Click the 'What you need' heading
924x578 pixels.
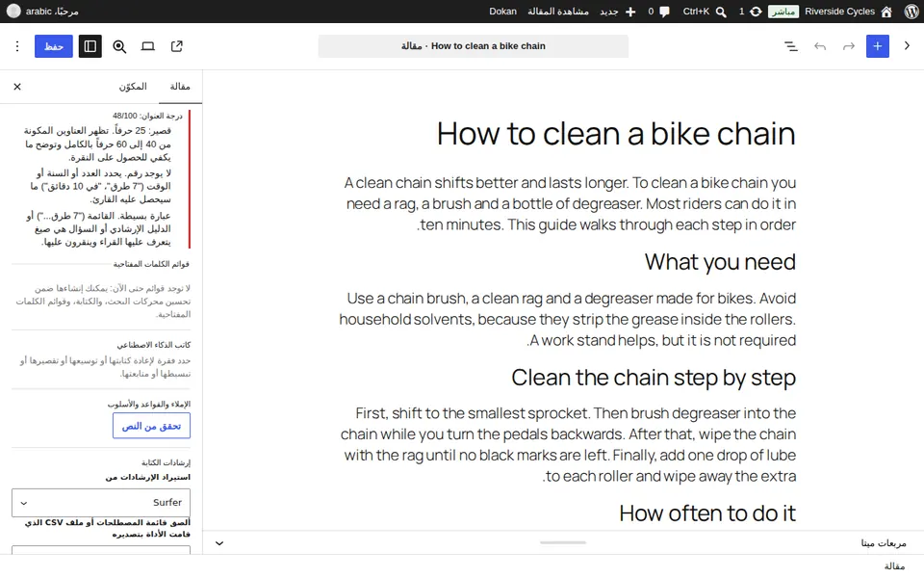point(720,262)
